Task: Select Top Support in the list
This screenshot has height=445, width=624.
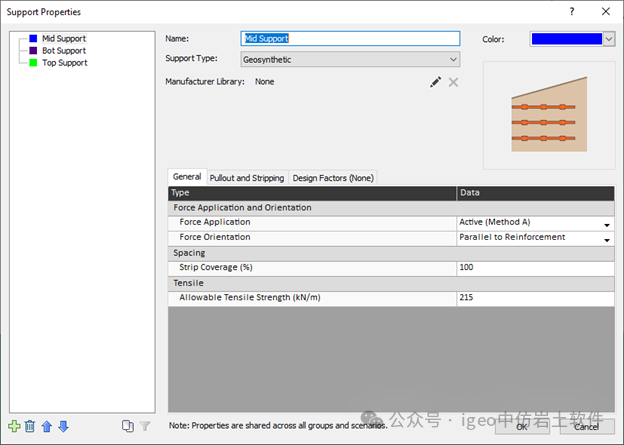Action: click(64, 63)
